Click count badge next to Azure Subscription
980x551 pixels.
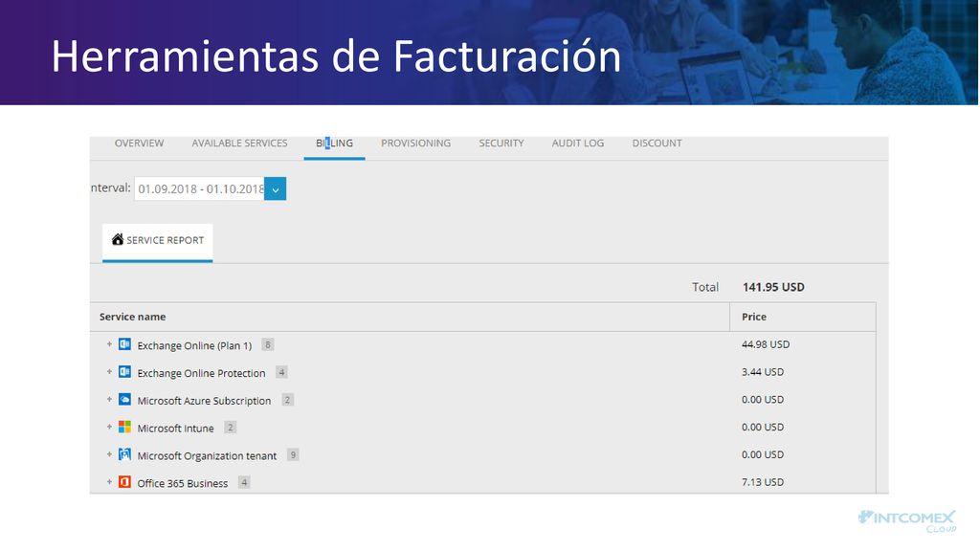[287, 400]
